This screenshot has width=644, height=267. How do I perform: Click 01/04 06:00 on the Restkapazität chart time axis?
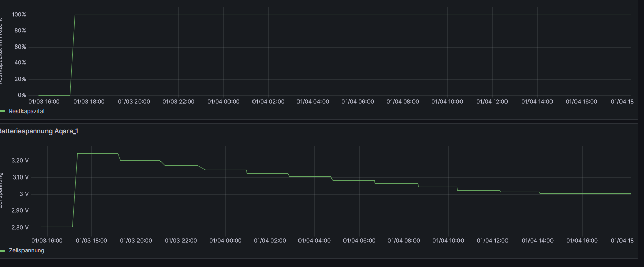click(x=358, y=102)
